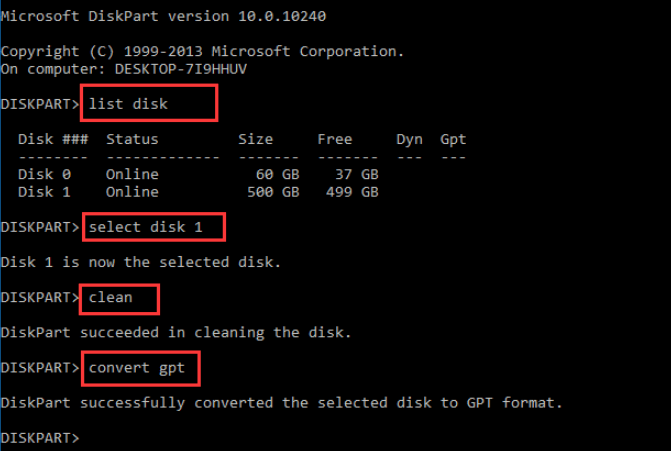Click the 'Free' column header

(x=334, y=139)
